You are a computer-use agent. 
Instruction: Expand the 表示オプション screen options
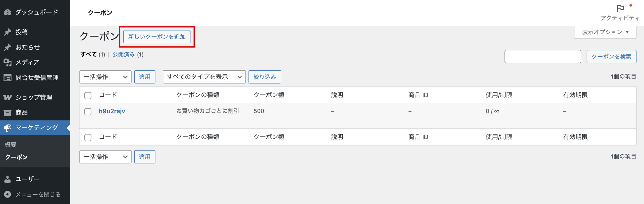(605, 32)
